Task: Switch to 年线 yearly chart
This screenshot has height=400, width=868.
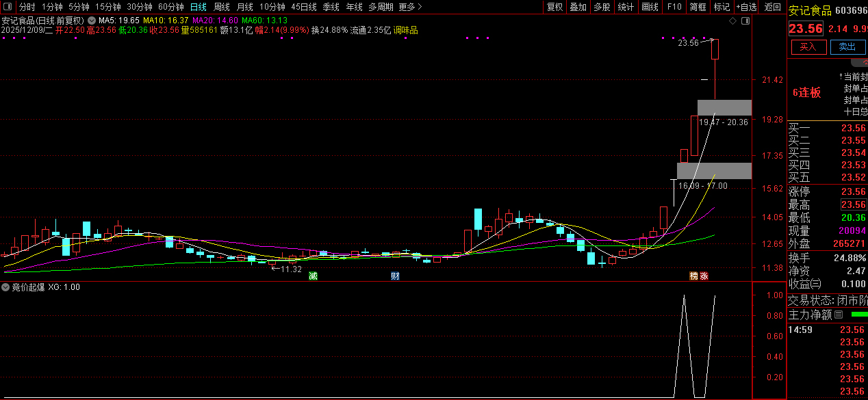Action: pos(354,7)
